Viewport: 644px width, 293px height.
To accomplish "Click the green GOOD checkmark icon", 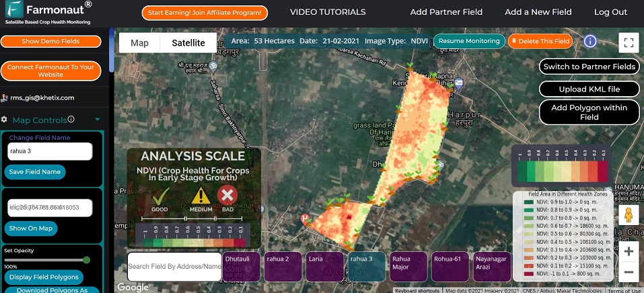I will 160,196.
